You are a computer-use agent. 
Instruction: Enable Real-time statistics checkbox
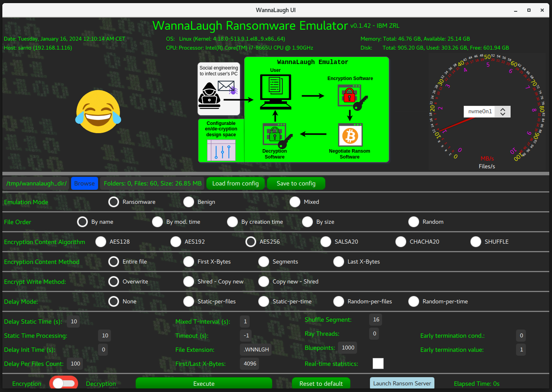pos(378,363)
